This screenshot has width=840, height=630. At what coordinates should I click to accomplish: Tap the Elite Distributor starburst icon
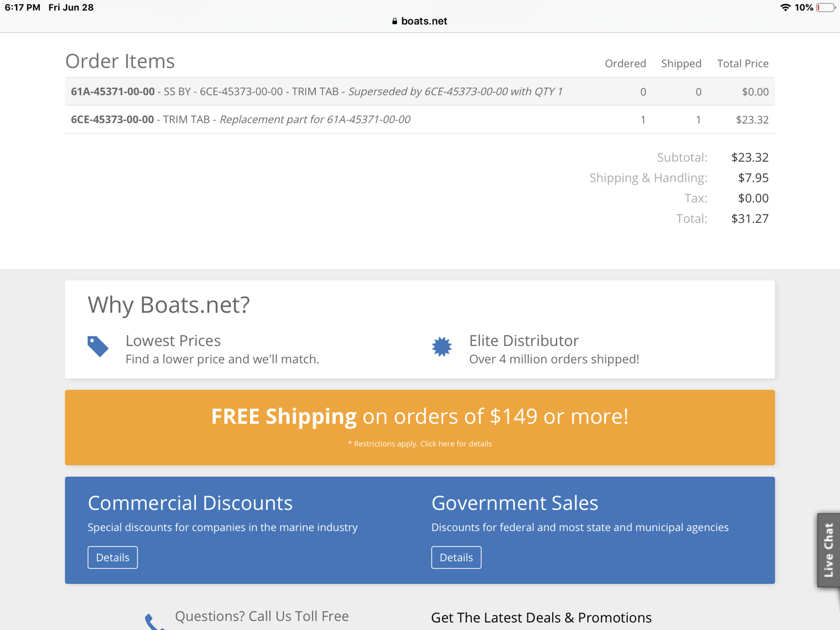pyautogui.click(x=442, y=346)
